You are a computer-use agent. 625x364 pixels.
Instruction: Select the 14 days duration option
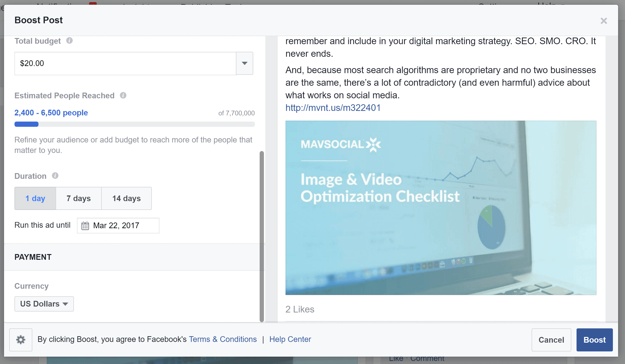coord(126,198)
